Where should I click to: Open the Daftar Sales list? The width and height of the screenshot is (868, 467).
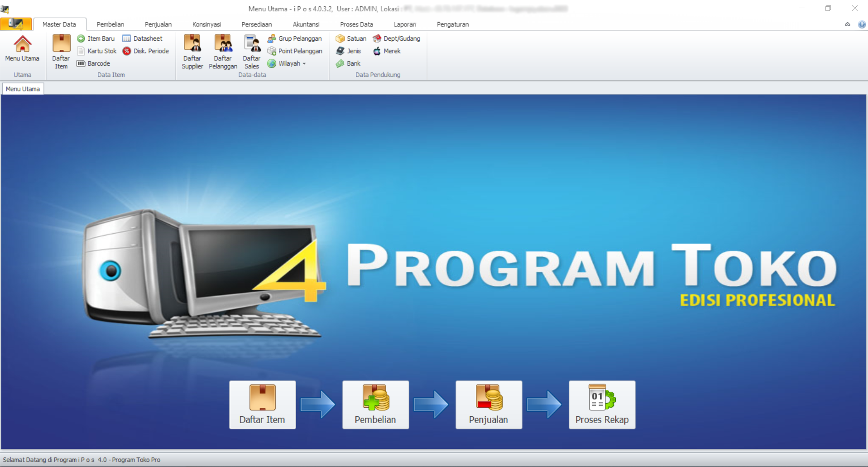click(251, 52)
